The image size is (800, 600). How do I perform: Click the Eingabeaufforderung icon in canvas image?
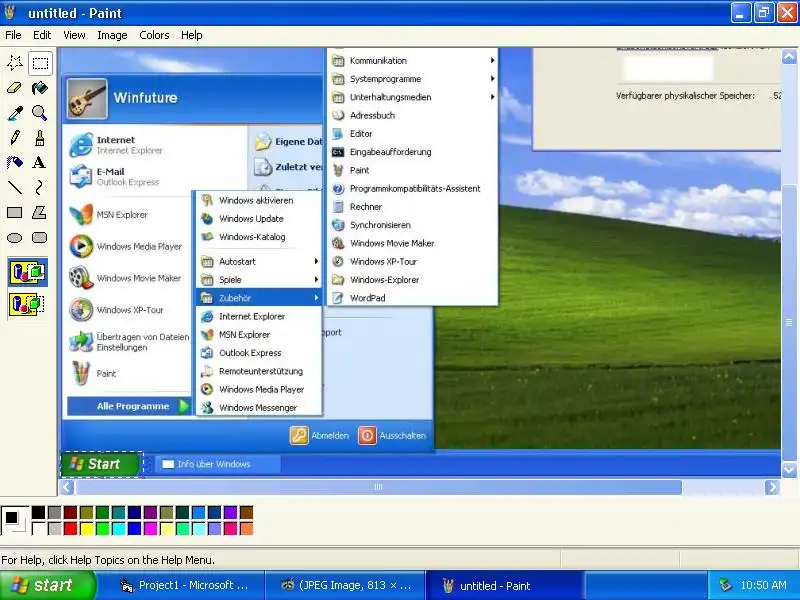point(338,152)
